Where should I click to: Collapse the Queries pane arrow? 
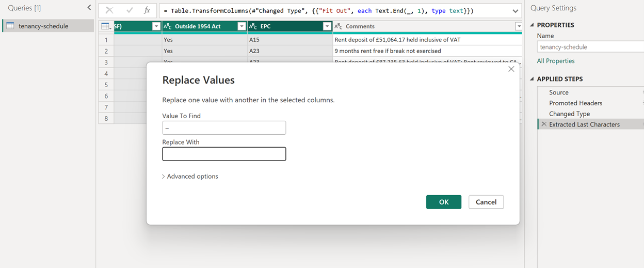point(89,8)
